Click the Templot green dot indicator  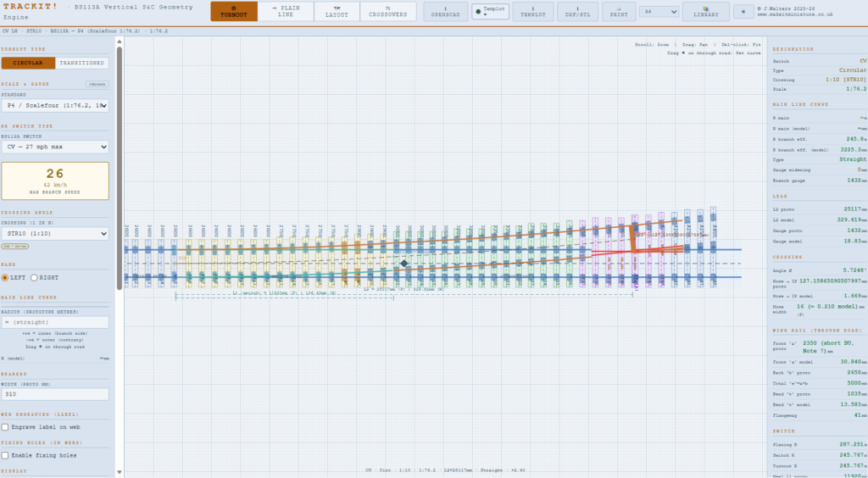coord(478,11)
